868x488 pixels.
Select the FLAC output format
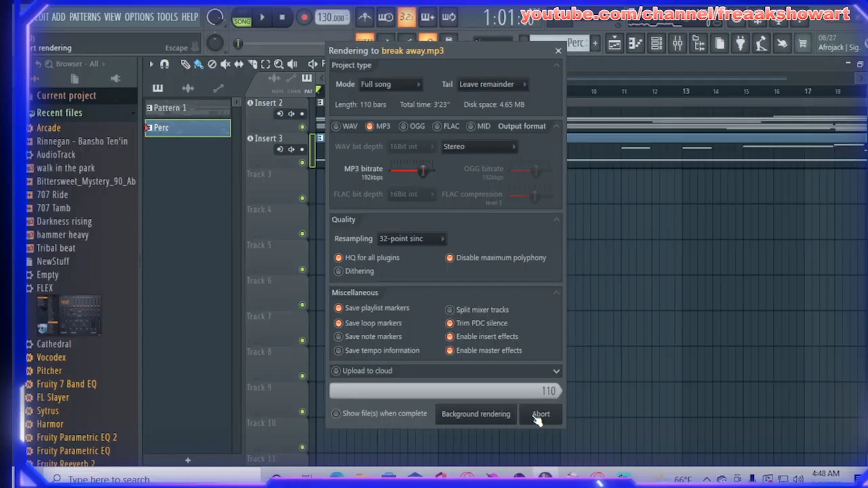446,126
